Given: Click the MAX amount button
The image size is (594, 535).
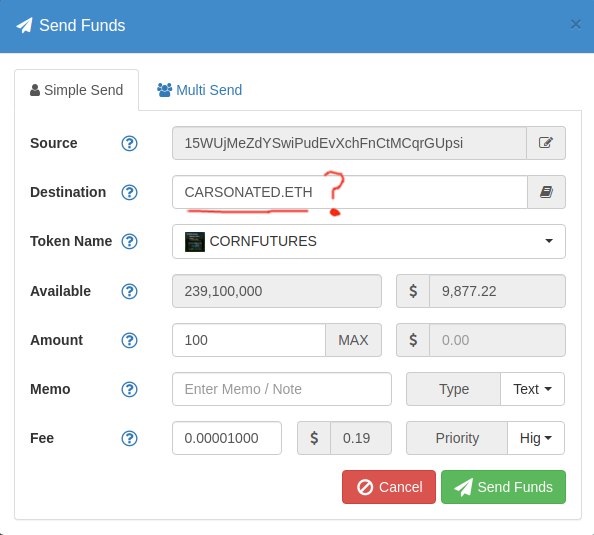Looking at the screenshot, I should click(x=353, y=340).
